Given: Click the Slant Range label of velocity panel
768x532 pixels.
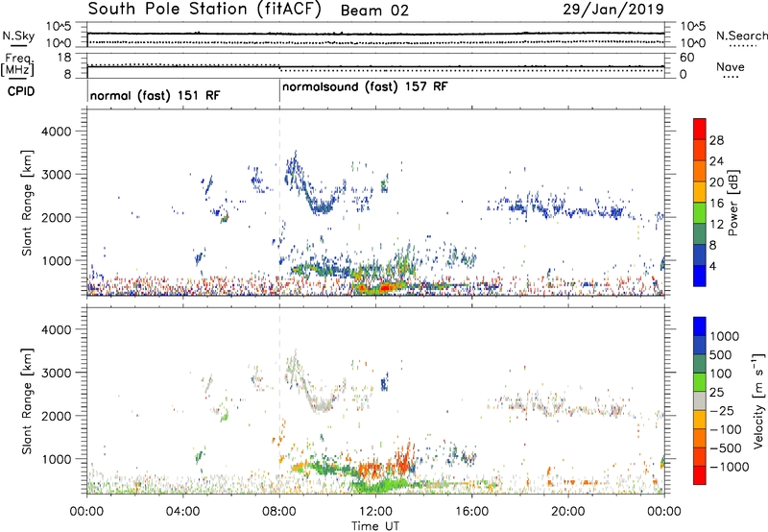Looking at the screenshot, I should tap(27, 401).
